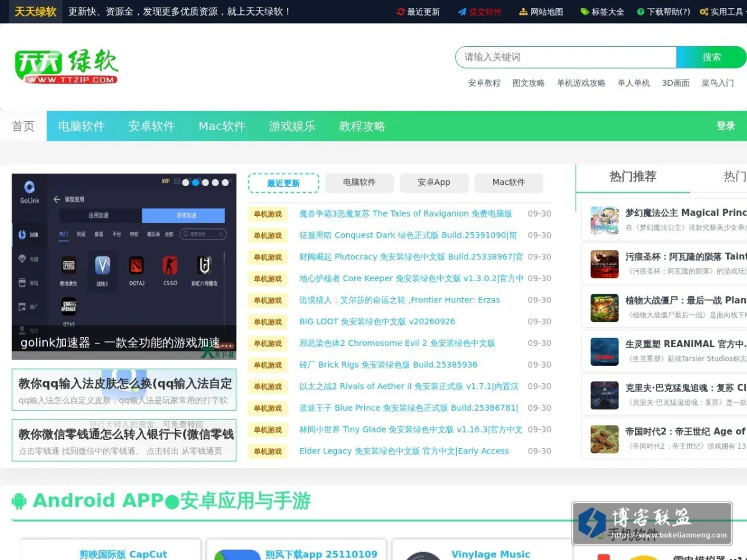
Task: Open 蓝途王子 Blue Prince link
Action: click(x=409, y=408)
